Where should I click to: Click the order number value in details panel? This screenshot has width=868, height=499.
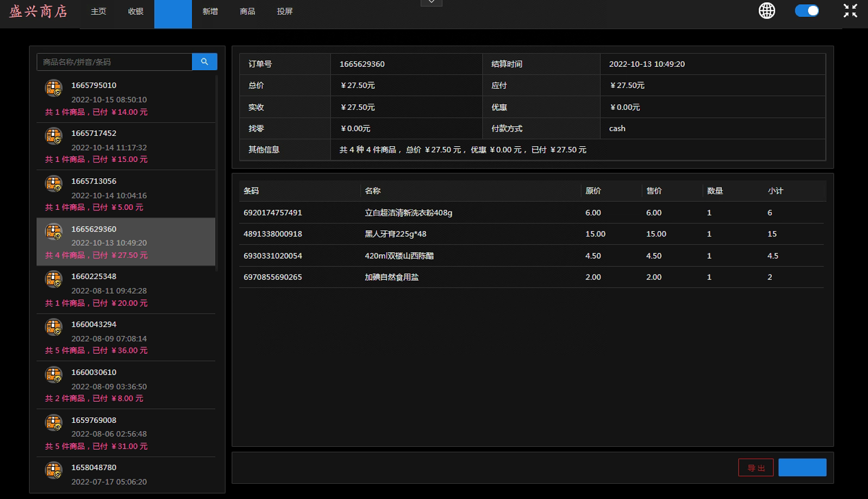(362, 64)
